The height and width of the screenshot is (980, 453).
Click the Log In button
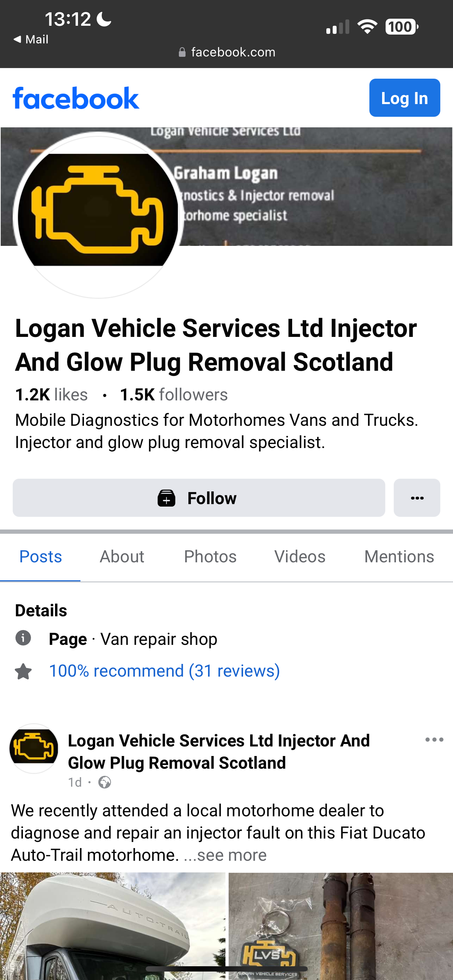[405, 98]
